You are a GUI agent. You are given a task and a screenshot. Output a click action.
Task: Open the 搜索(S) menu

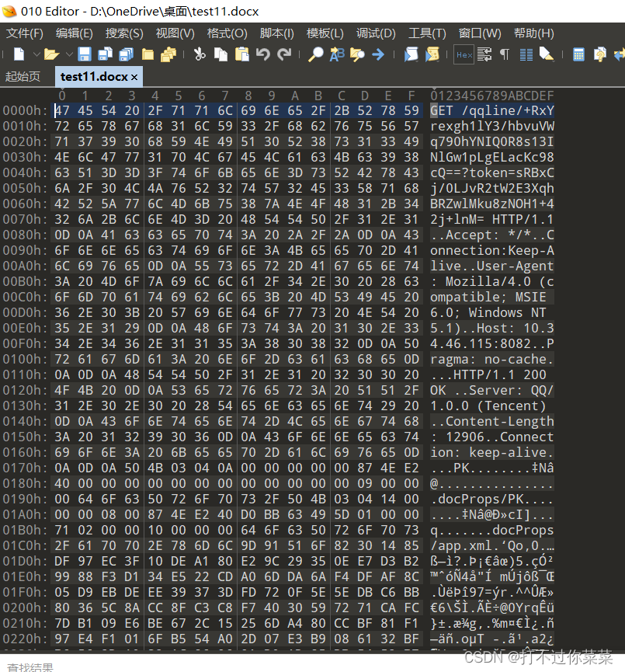pos(124,33)
